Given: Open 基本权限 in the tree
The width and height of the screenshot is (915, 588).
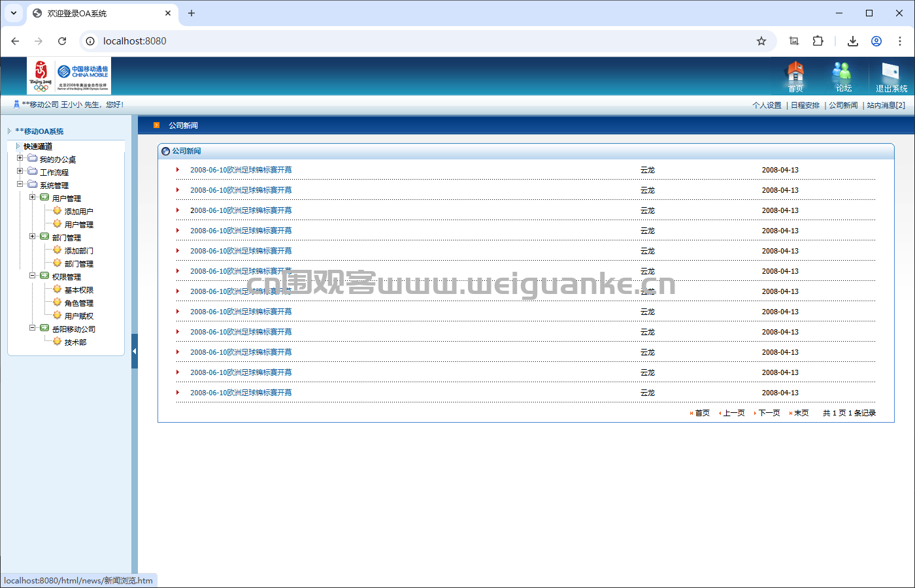Looking at the screenshot, I should [x=79, y=290].
